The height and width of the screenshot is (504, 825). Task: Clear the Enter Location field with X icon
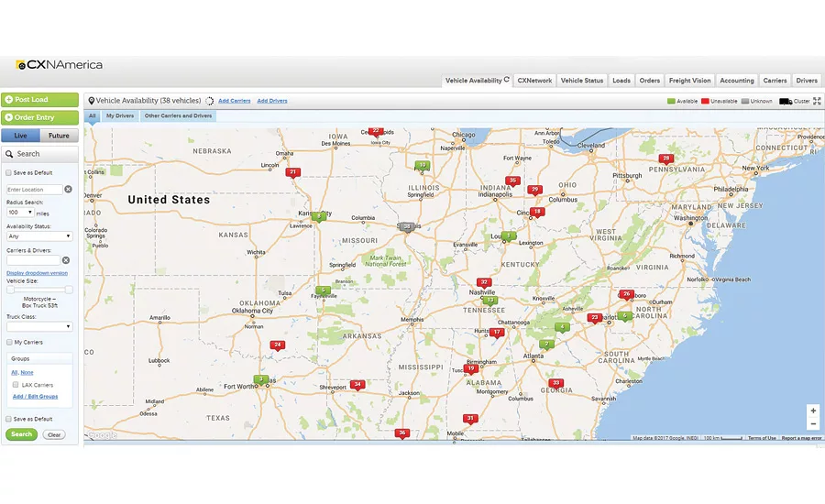pos(68,190)
